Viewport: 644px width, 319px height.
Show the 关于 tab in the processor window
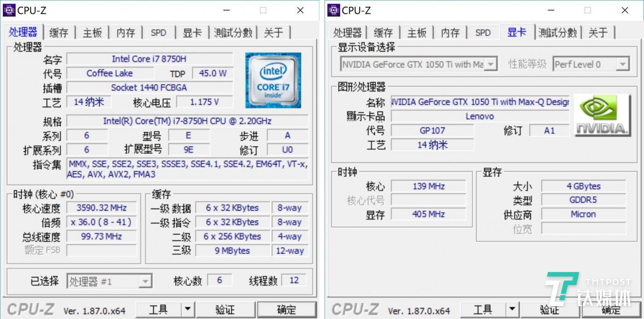[x=274, y=33]
